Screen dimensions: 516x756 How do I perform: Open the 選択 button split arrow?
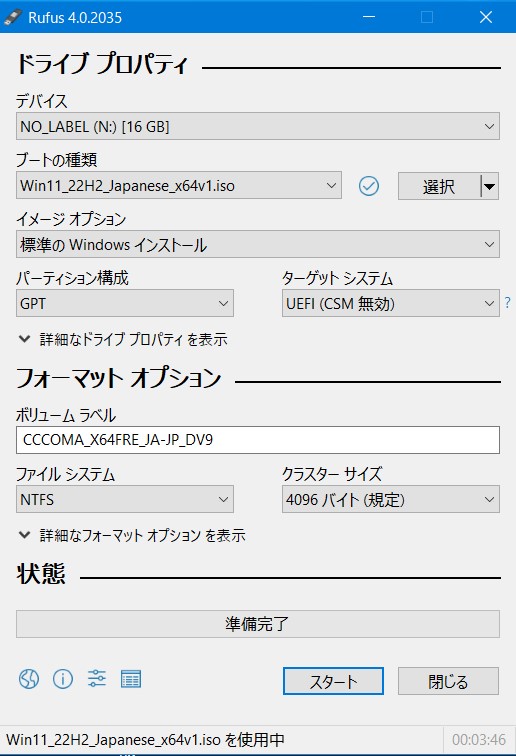pos(489,186)
